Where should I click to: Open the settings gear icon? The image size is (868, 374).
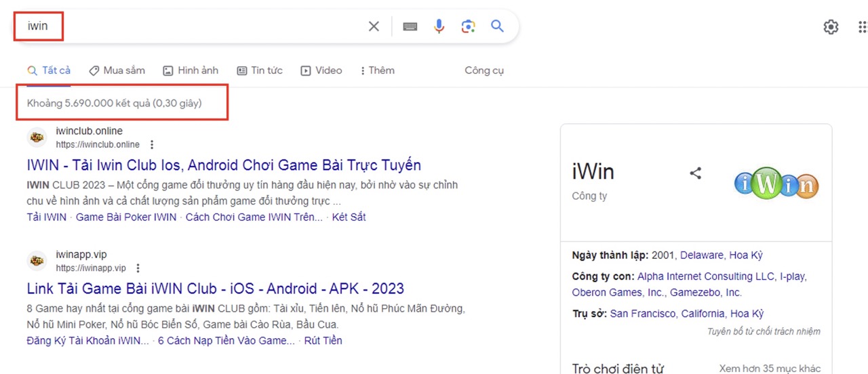(831, 26)
